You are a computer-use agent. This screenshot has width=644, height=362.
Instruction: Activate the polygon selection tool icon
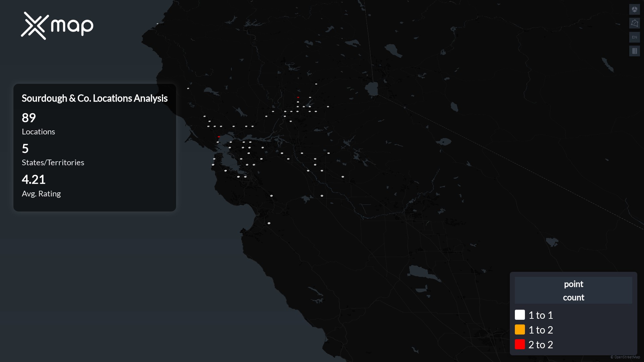[x=634, y=23]
